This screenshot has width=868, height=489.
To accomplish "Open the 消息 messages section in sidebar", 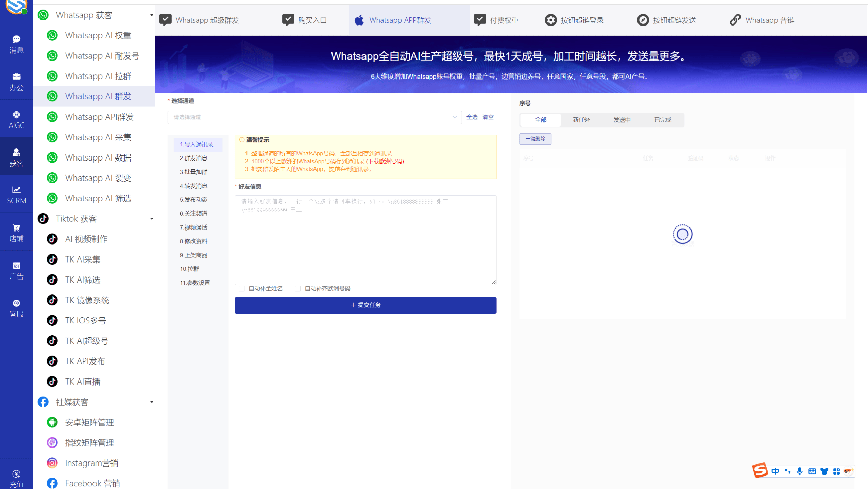I will pyautogui.click(x=16, y=44).
